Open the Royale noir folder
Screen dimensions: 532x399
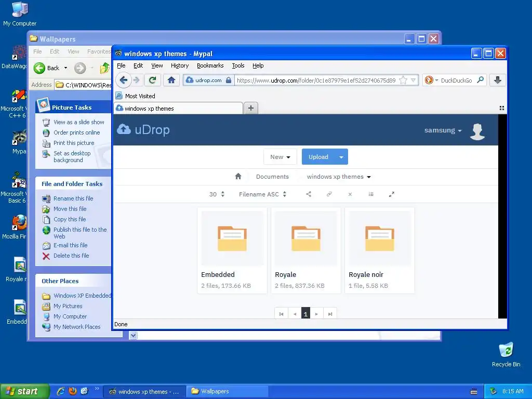380,250
